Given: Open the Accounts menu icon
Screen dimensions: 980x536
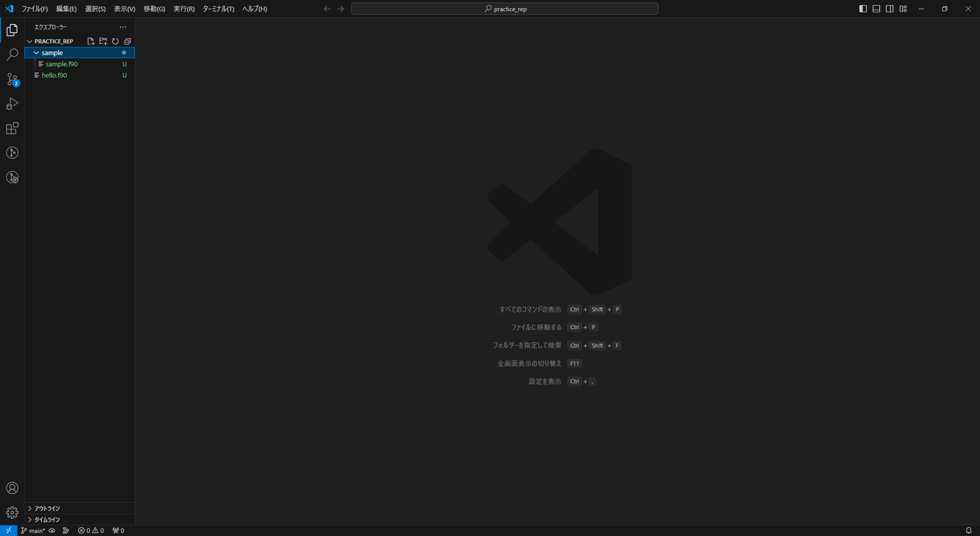Looking at the screenshot, I should tap(12, 488).
